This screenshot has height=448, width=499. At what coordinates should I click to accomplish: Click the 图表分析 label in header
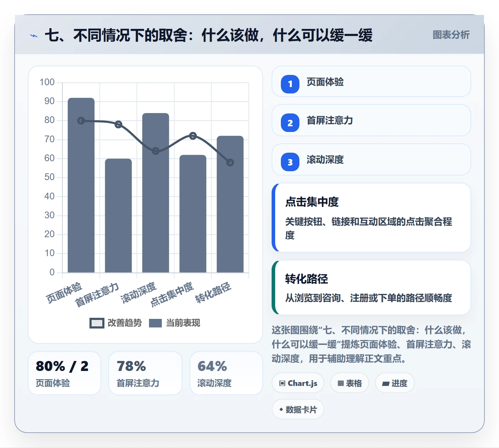click(x=451, y=35)
